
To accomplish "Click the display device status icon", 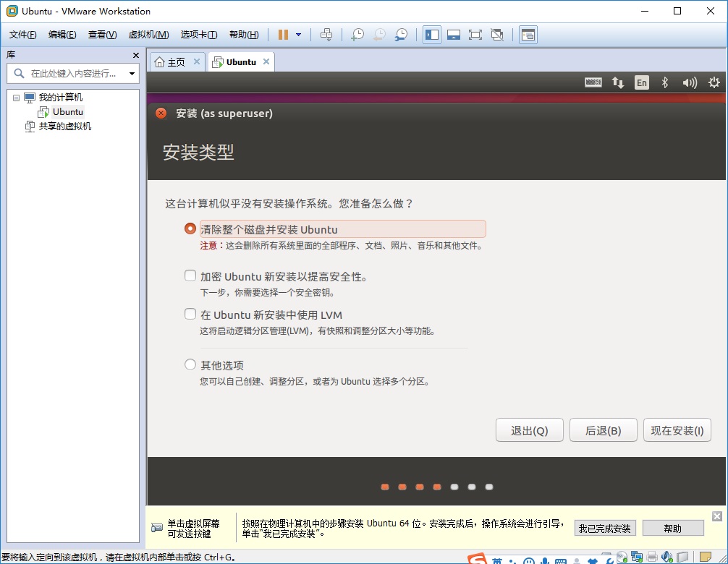I will click(682, 557).
